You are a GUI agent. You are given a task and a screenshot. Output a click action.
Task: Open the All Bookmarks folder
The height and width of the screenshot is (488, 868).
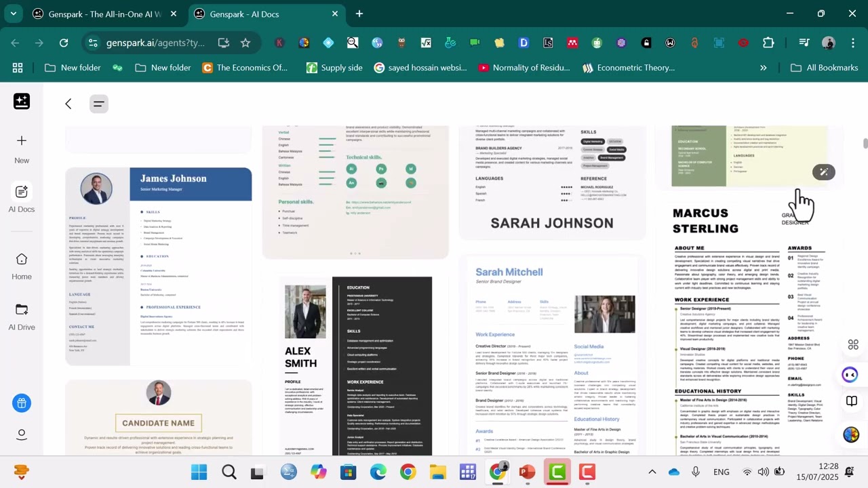pyautogui.click(x=825, y=68)
